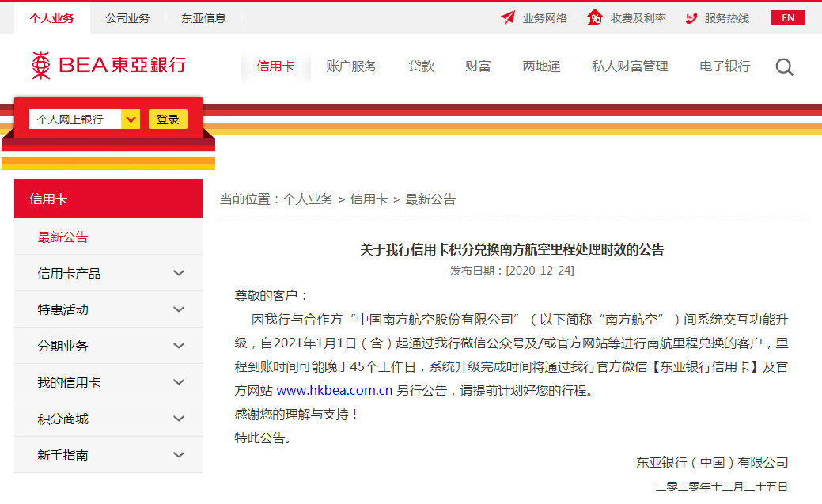Expand the 我的信用卡 chevron
The image size is (822, 504).
coord(179,382)
